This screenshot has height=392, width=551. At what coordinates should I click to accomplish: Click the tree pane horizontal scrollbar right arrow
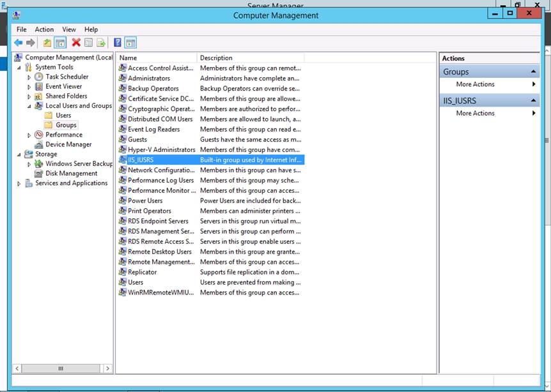pyautogui.click(x=107, y=368)
